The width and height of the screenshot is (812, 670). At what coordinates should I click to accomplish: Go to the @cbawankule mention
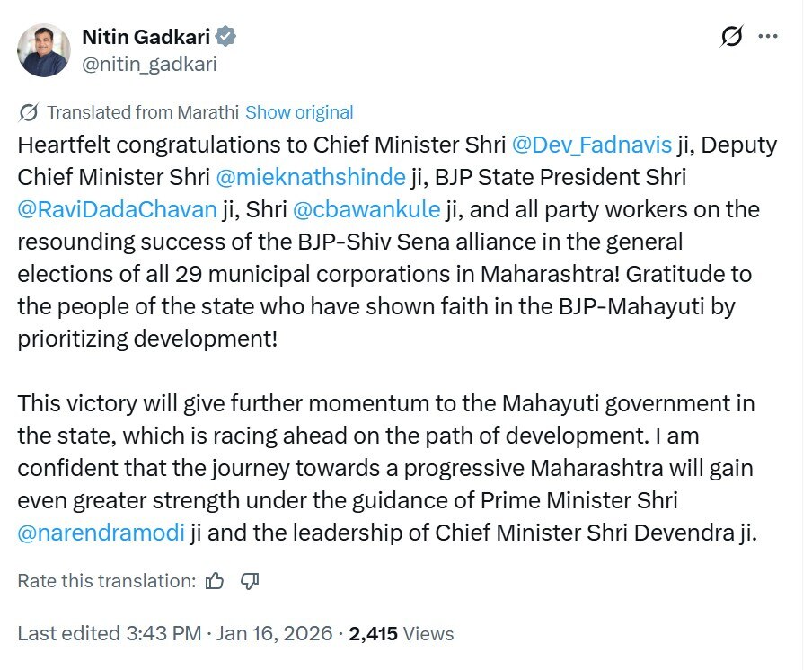tap(366, 209)
